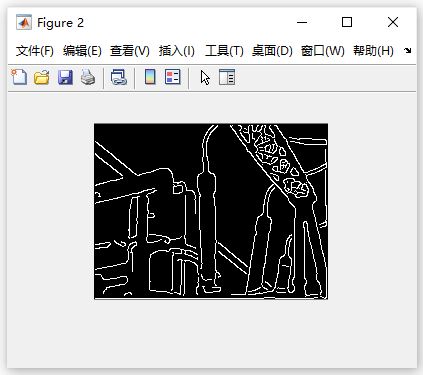423x375 pixels.
Task: Open the 窗口(W) menu
Action: (322, 51)
